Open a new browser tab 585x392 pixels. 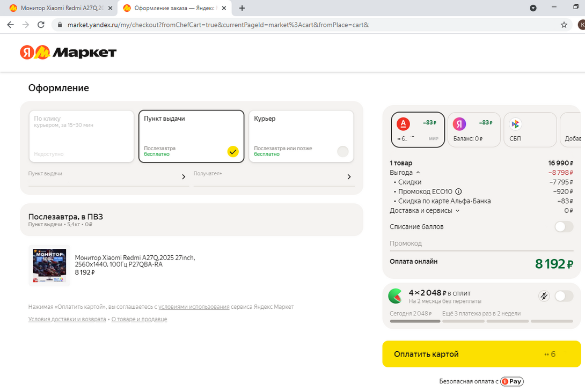click(x=242, y=8)
